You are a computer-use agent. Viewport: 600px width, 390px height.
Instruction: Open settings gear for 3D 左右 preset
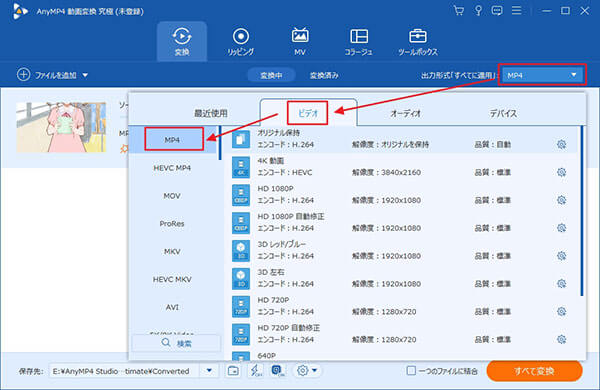click(561, 284)
